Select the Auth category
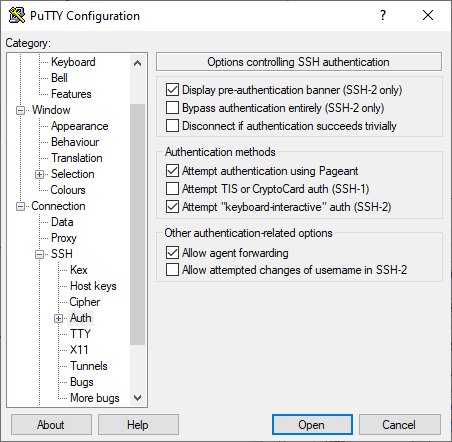Image resolution: width=452 pixels, height=442 pixels. [81, 318]
